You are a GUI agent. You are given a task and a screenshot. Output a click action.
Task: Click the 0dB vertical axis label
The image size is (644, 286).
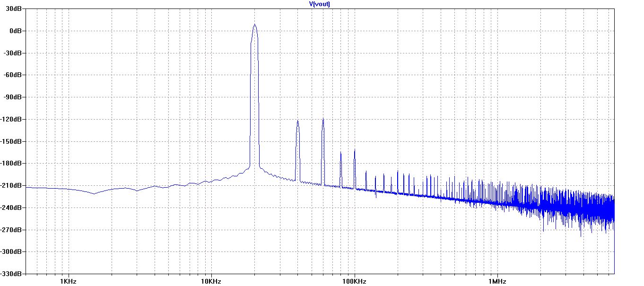(x=17, y=31)
